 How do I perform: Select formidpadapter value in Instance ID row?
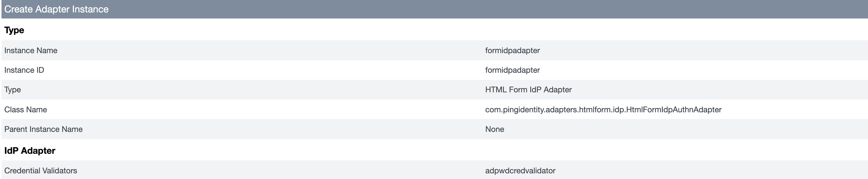pos(512,70)
